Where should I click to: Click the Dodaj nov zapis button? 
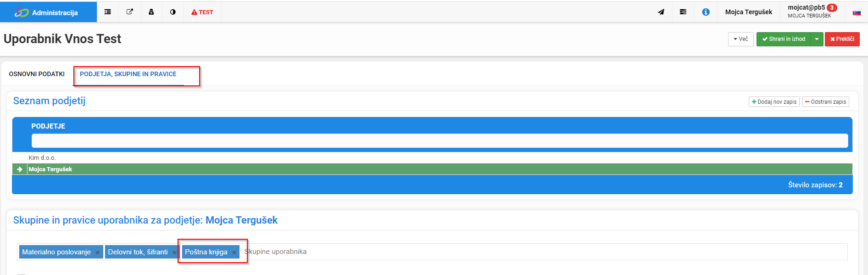774,102
